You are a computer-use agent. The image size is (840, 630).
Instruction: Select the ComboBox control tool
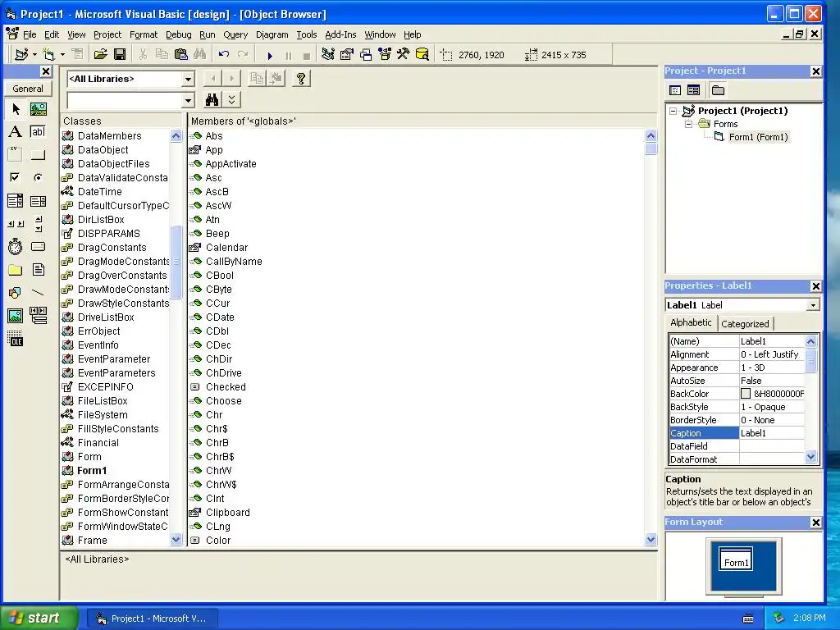[x=16, y=201]
